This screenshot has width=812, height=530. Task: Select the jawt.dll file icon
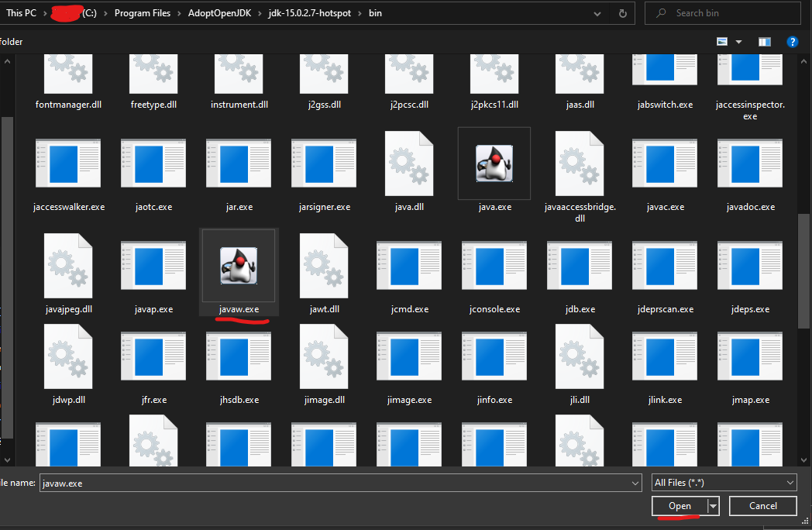click(x=324, y=265)
